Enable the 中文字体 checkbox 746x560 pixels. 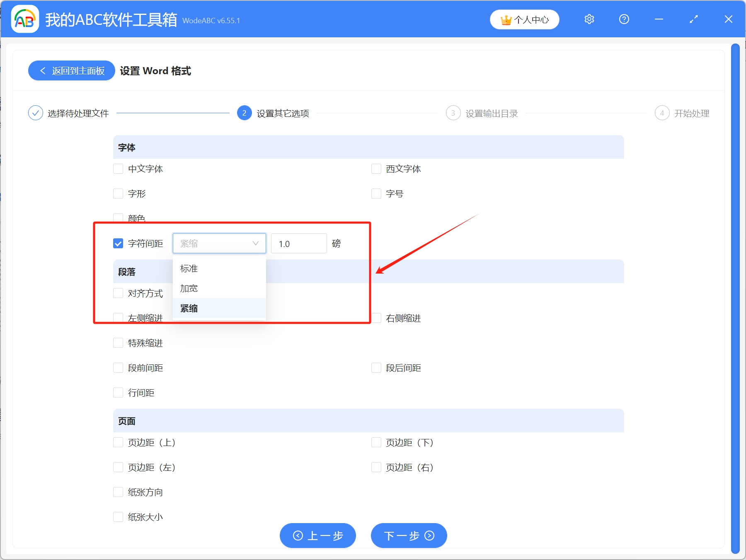[118, 169]
